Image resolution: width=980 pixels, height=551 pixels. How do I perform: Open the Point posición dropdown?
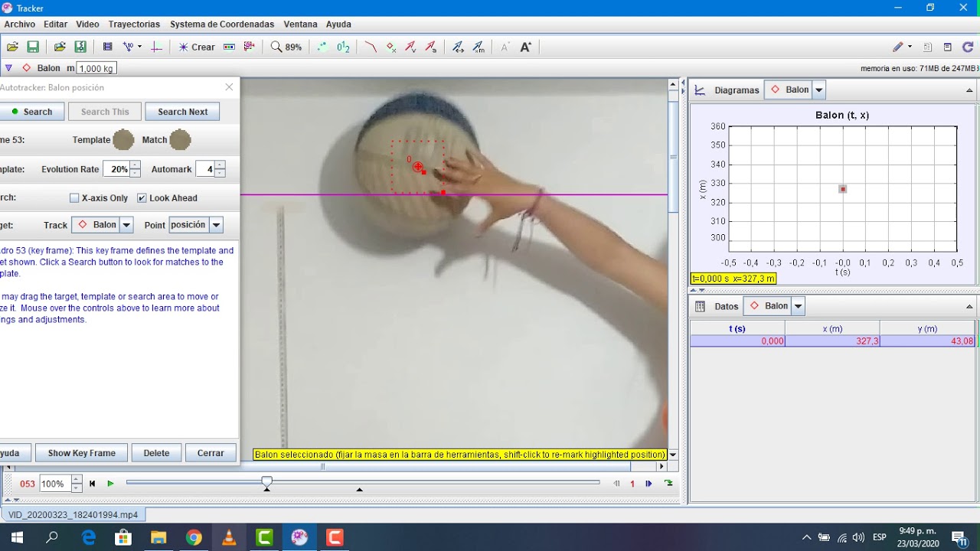pyautogui.click(x=196, y=225)
